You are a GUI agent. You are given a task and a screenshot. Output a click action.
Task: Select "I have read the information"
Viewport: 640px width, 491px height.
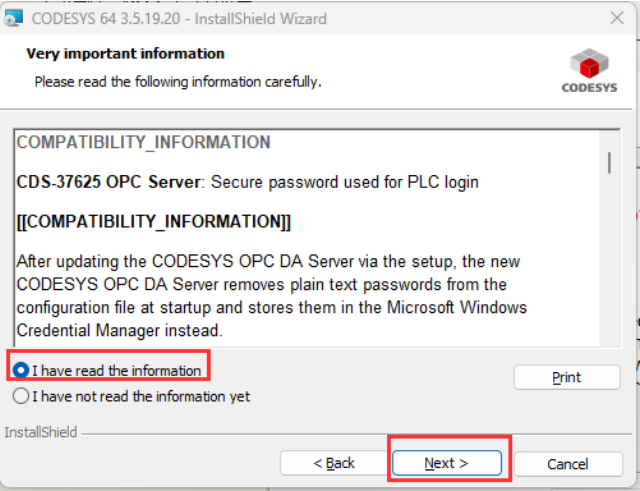coord(107,371)
